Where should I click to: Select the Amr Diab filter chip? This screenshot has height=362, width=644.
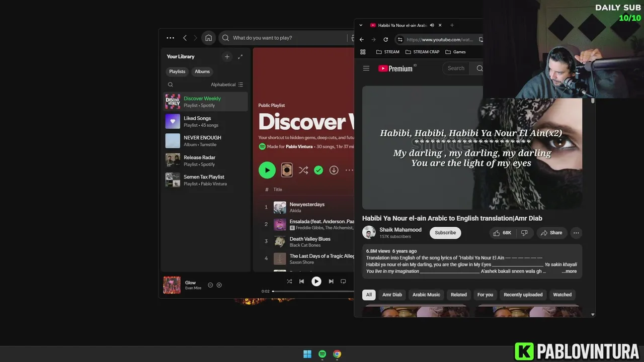point(392,295)
